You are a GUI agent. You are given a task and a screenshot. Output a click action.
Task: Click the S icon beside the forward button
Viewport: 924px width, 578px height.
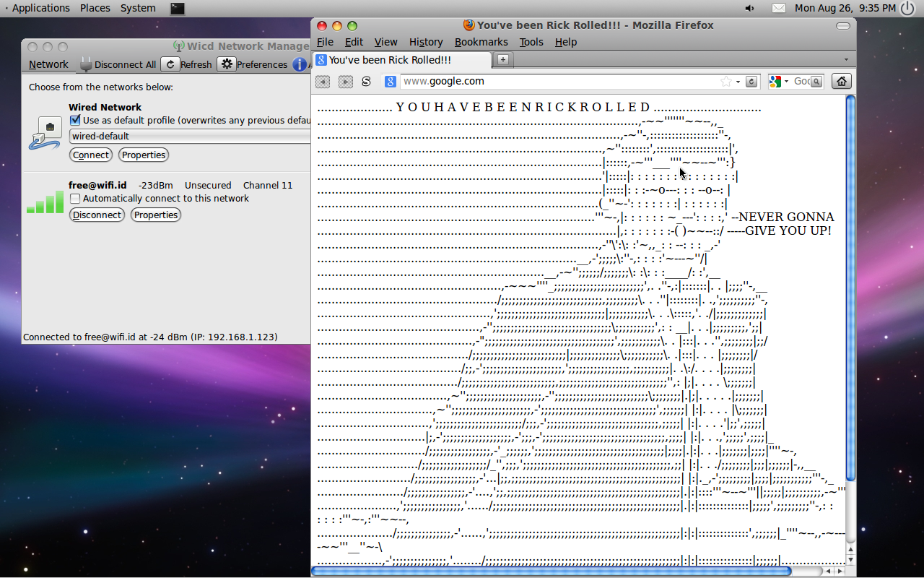pyautogui.click(x=366, y=82)
